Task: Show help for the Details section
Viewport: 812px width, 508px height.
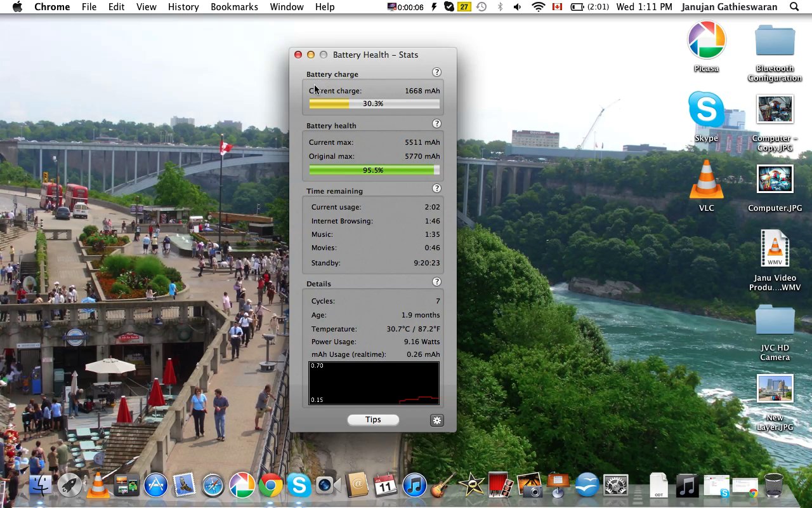Action: tap(436, 282)
